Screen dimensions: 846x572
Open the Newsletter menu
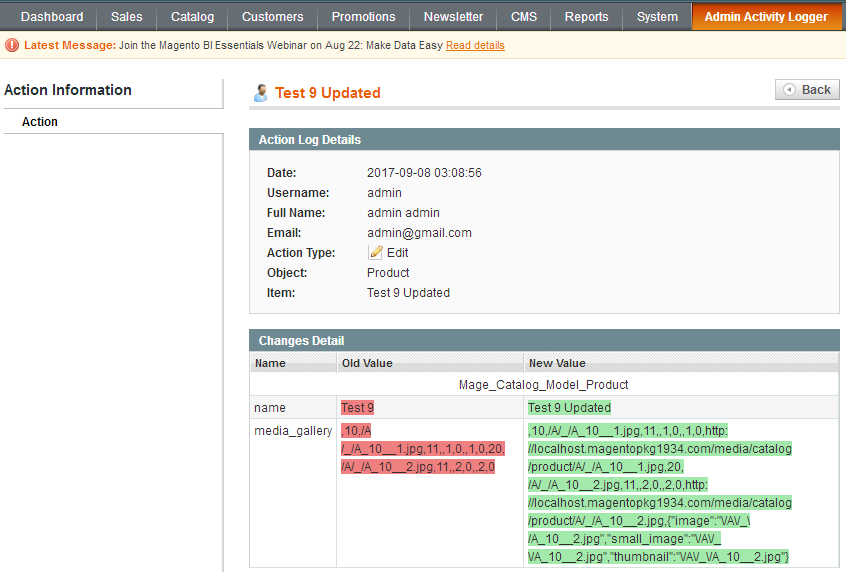pyautogui.click(x=453, y=17)
